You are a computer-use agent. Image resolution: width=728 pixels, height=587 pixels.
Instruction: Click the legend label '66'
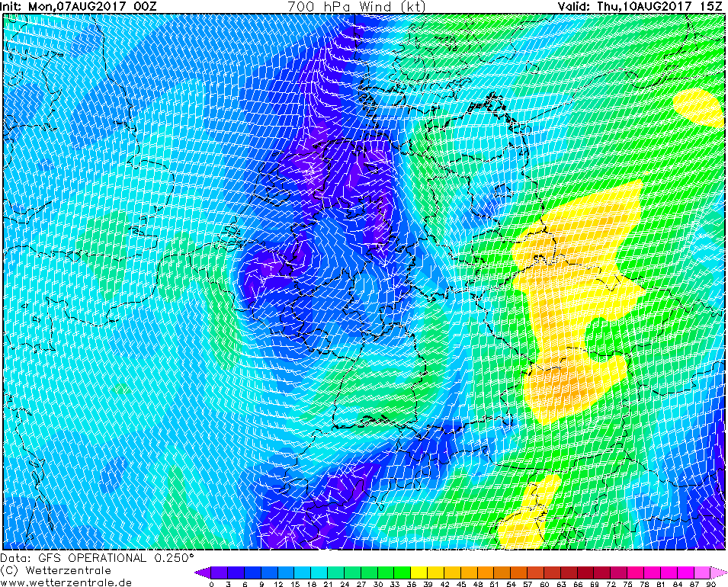coord(578,584)
